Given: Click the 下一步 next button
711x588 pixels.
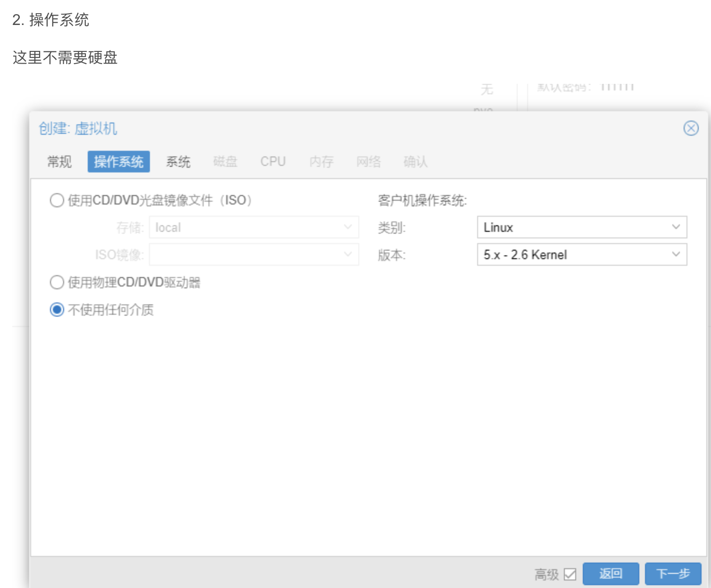Looking at the screenshot, I should (x=673, y=574).
